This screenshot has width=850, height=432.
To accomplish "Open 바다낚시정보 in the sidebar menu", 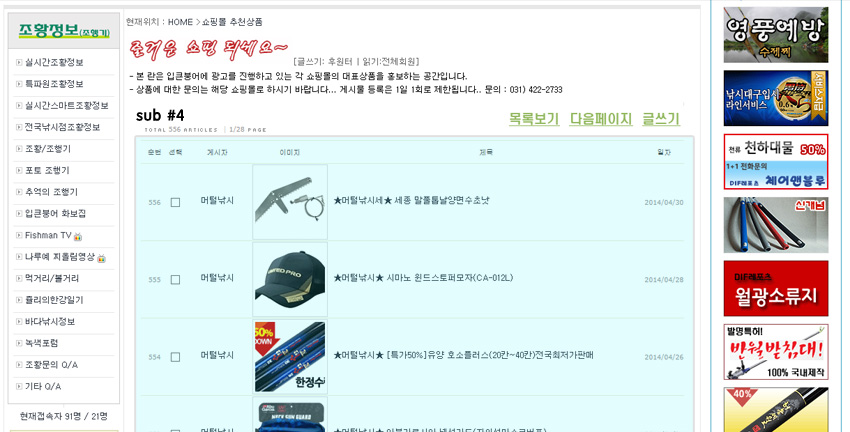I will (50, 321).
